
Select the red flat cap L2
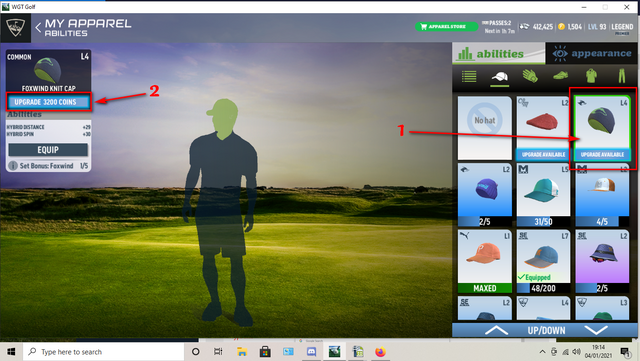point(543,128)
